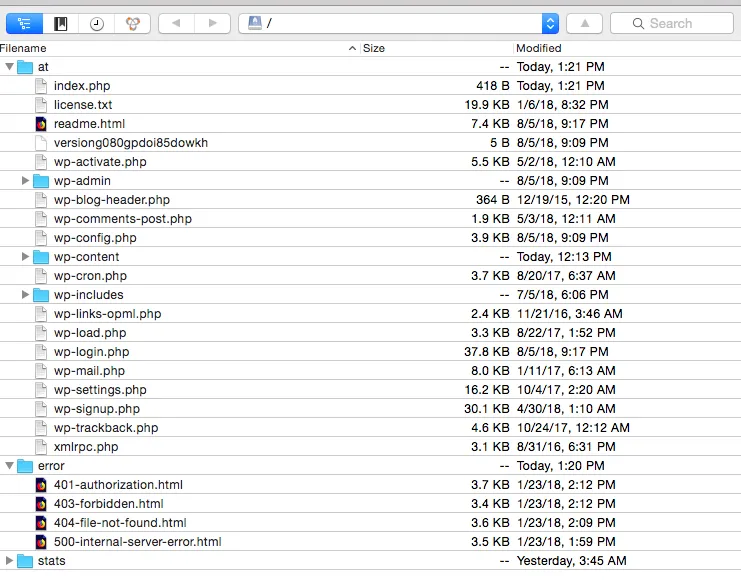Select the wp-signup.php file name
Screen dimensions: 741x587
coord(97,409)
